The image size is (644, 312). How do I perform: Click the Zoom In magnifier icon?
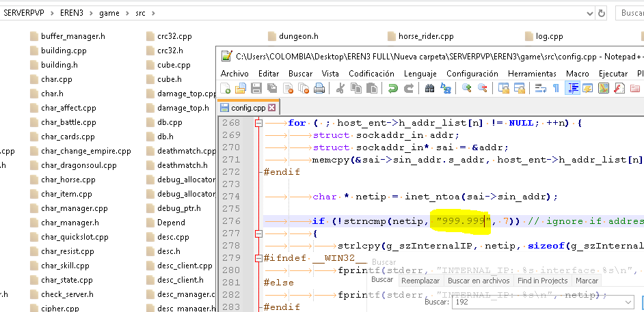tap(466, 88)
